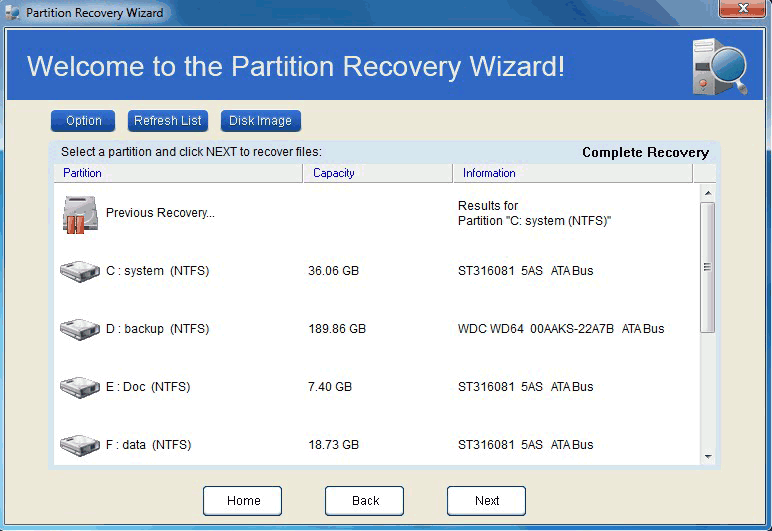Open the Disk Image button
Screen dimensions: 772x531
(x=260, y=121)
